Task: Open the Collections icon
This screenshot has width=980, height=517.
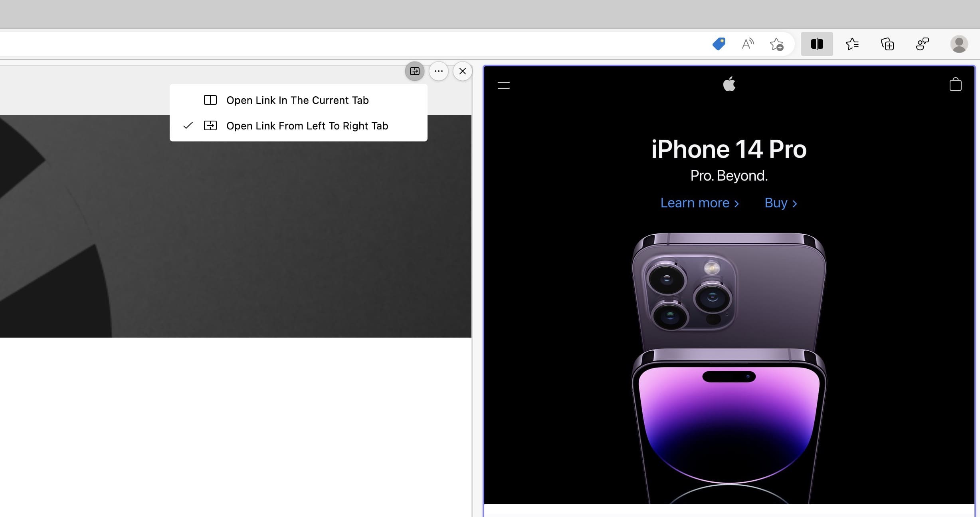Action: [x=887, y=44]
